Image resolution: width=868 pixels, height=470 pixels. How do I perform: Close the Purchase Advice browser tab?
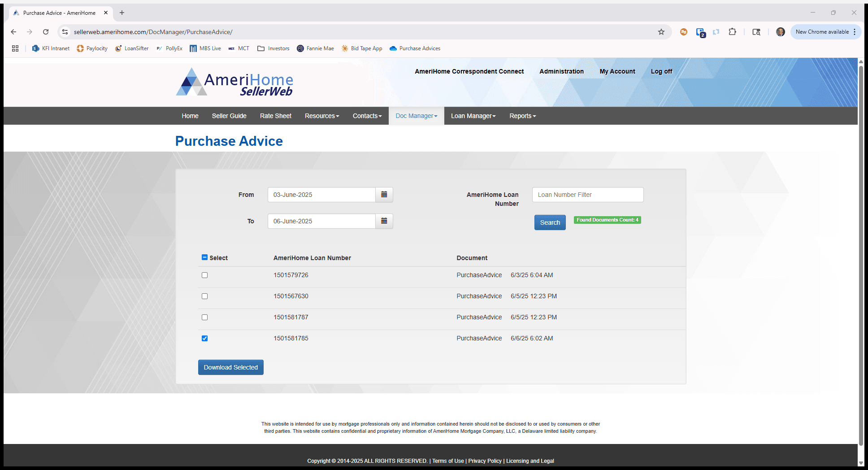(x=106, y=13)
